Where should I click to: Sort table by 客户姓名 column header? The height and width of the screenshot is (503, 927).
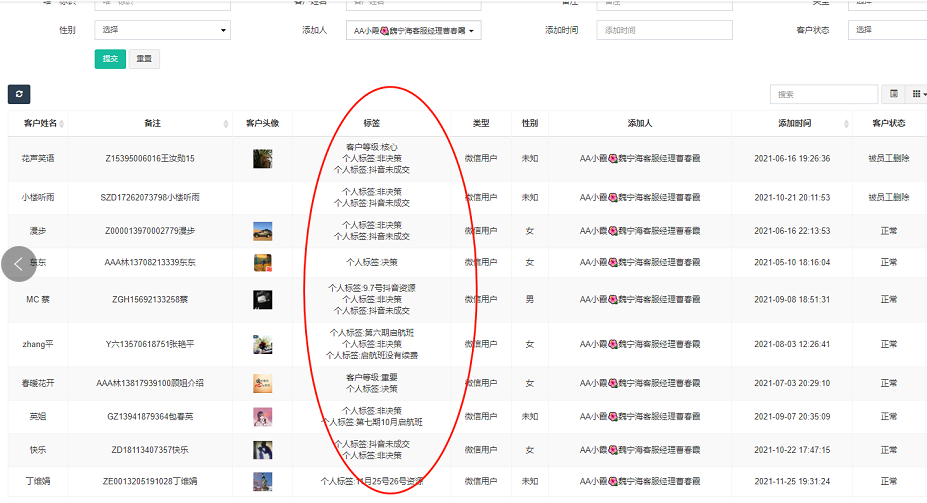click(39, 123)
